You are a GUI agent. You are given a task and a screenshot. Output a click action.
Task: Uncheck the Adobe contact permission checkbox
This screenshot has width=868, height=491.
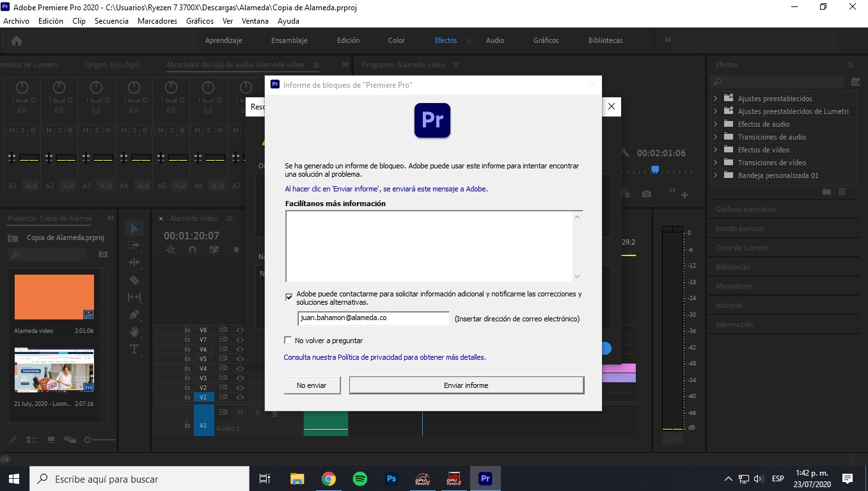point(288,296)
